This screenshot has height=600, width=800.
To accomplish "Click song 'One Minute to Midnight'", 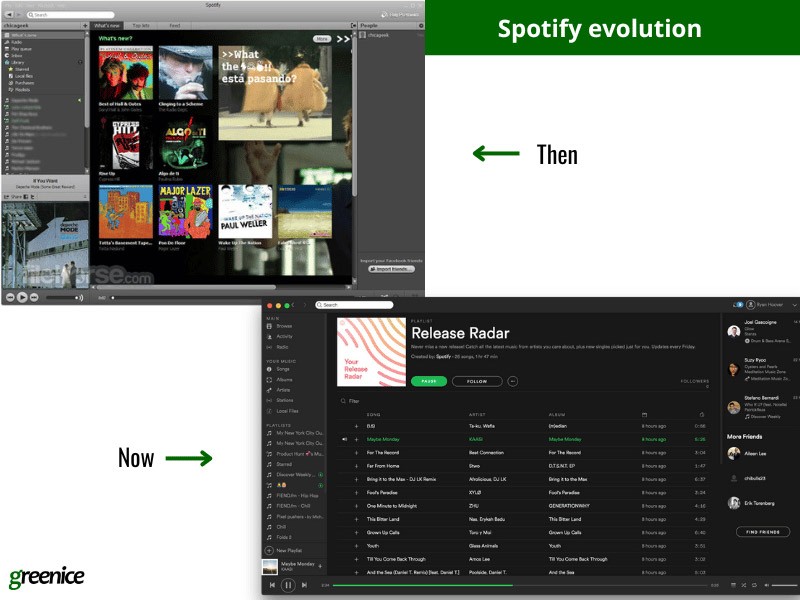I will tap(392, 506).
